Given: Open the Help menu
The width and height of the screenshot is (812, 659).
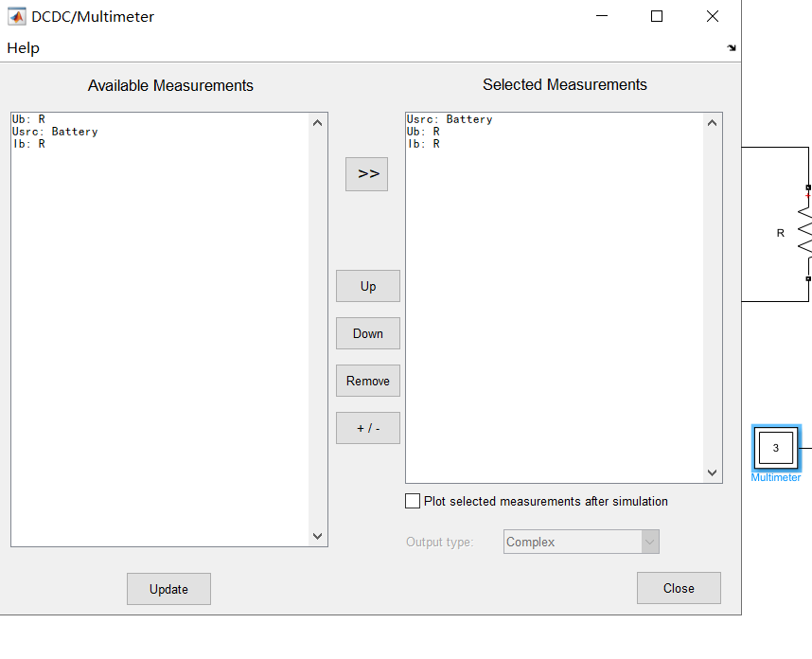Looking at the screenshot, I should pyautogui.click(x=23, y=47).
